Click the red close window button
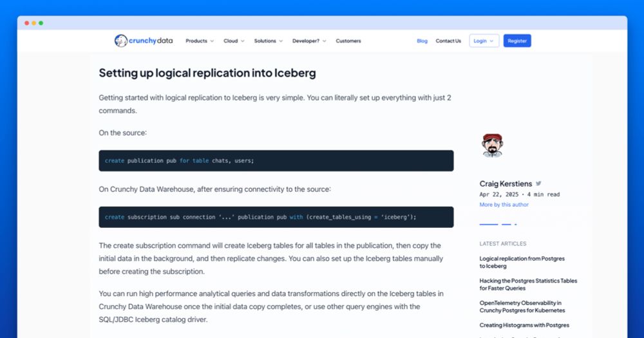The width and height of the screenshot is (644, 338). pos(26,23)
